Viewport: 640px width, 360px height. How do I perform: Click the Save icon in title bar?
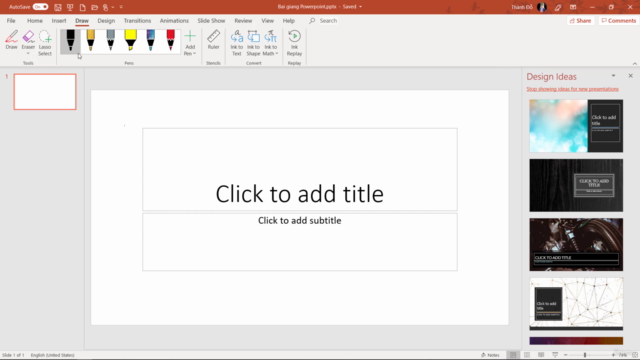[x=58, y=7]
